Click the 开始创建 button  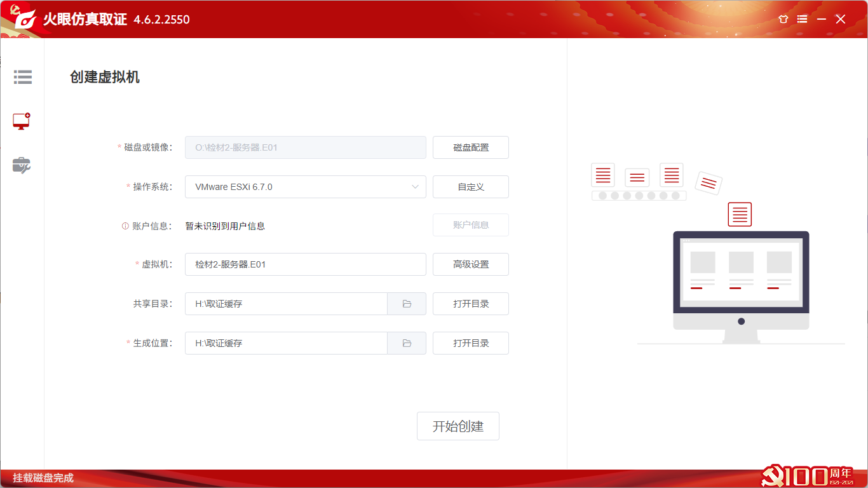(458, 426)
